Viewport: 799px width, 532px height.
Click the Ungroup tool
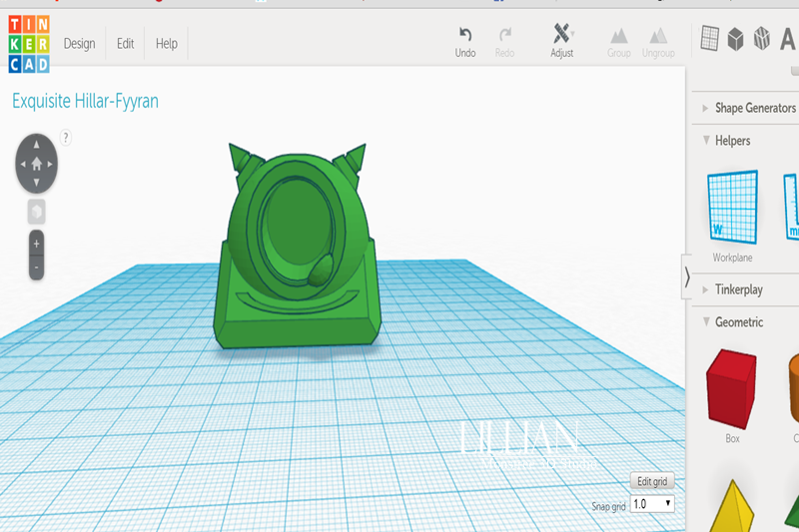click(x=658, y=43)
